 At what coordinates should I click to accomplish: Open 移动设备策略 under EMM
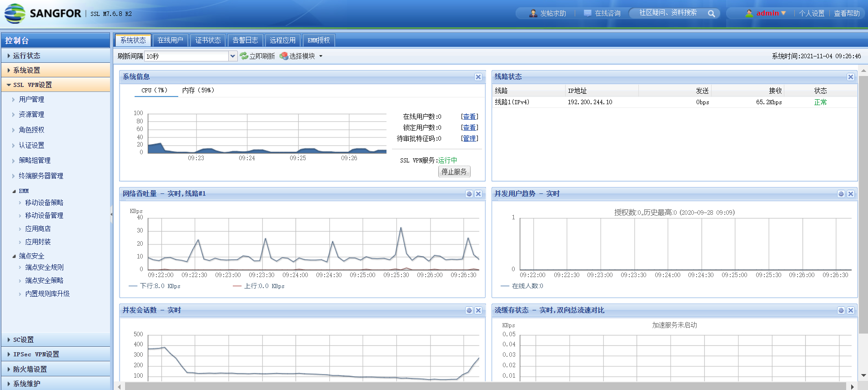44,203
